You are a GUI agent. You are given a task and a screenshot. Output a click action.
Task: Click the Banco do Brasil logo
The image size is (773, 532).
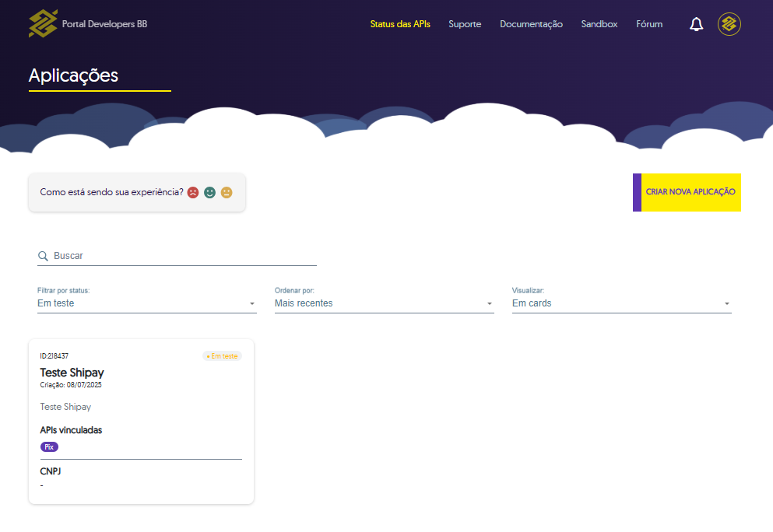(x=43, y=23)
